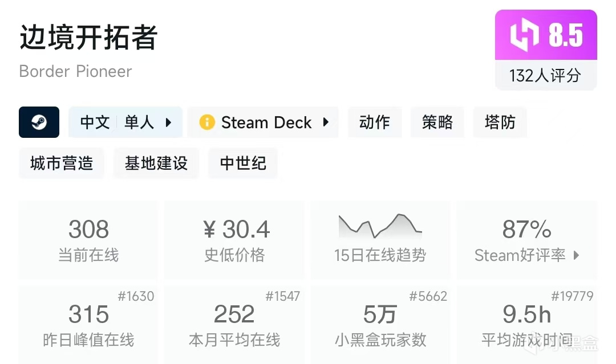
Task: Open Steam好评率 details arrow
Action: tap(576, 256)
